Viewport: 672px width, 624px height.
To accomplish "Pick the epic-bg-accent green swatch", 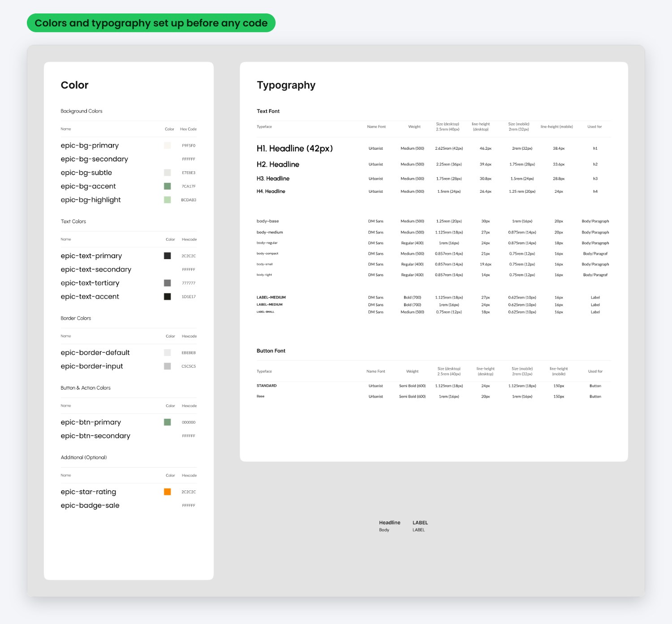I will (x=167, y=186).
